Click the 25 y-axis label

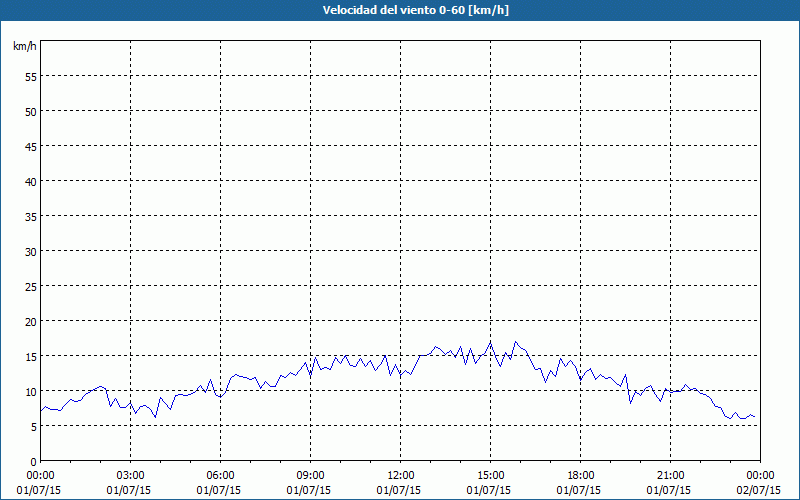[x=31, y=287]
